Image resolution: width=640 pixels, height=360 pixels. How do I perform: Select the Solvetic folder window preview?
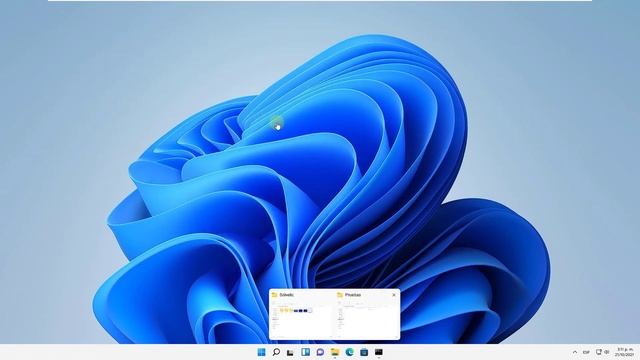(x=302, y=314)
